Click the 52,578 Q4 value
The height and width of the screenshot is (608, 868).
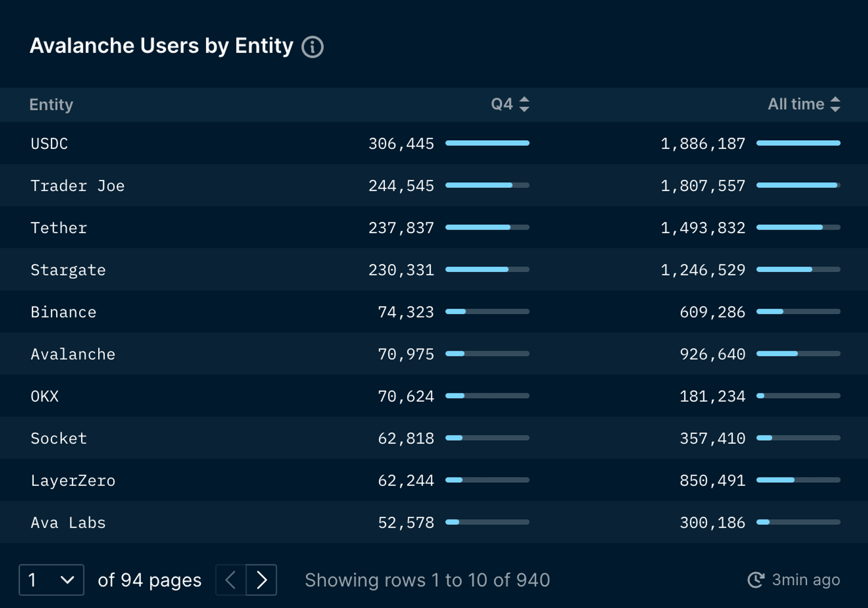[x=406, y=523]
